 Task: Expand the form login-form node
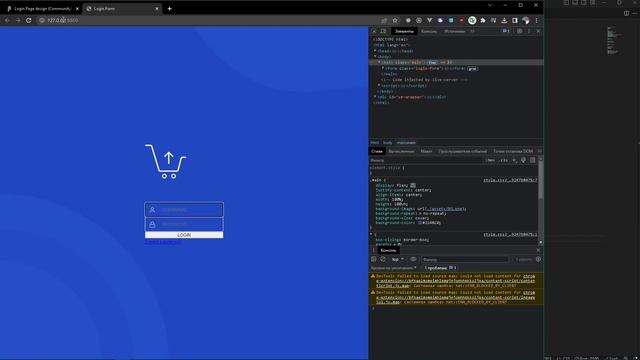pyautogui.click(x=383, y=69)
